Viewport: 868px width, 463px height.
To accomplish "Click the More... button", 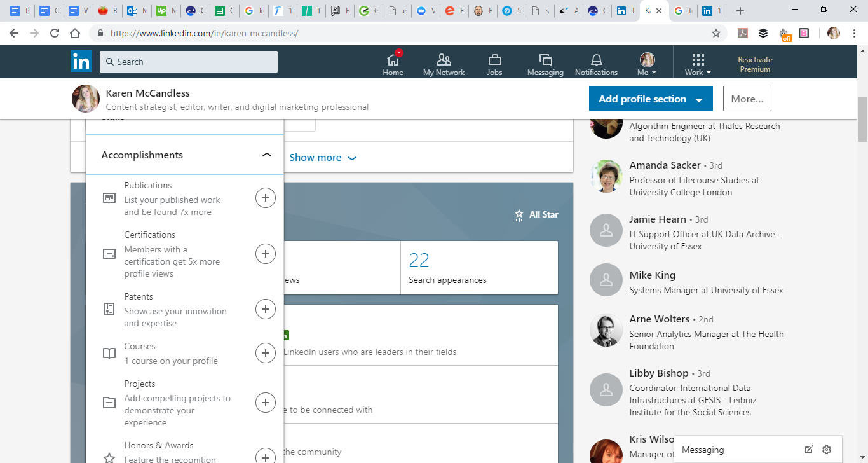I will point(747,99).
